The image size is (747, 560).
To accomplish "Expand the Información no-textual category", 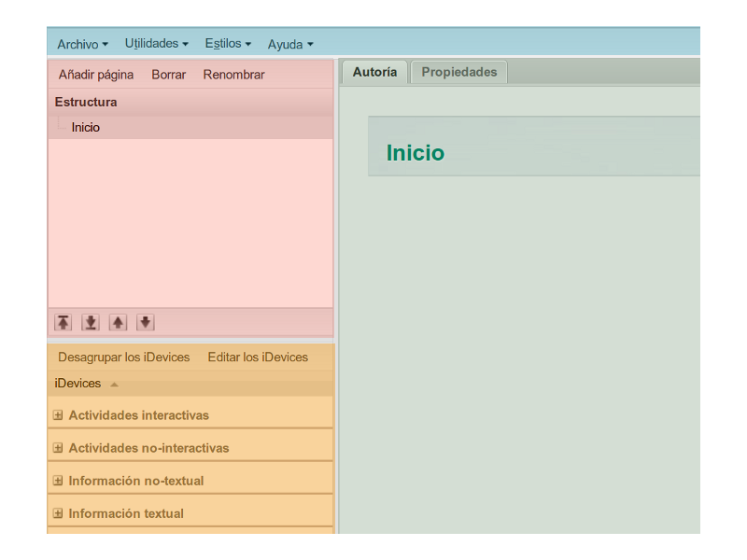I will pos(59,480).
